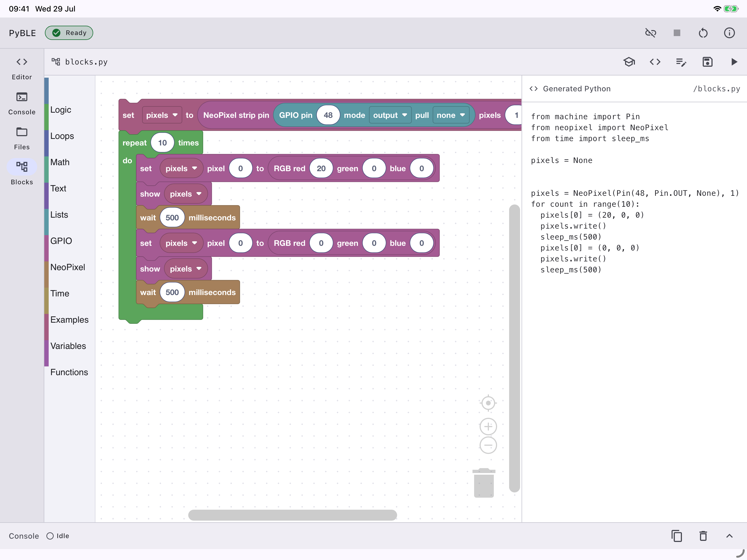Switch to the Editor sidebar tab
The height and width of the screenshot is (560, 747).
(22, 69)
